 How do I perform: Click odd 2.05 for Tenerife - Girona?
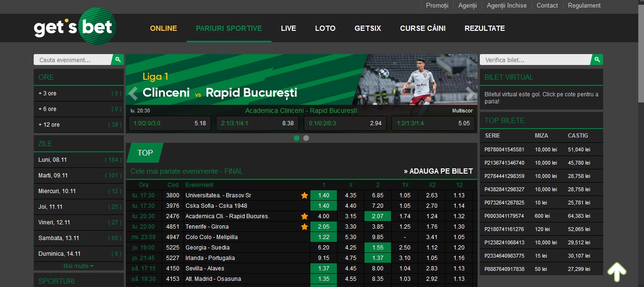point(324,227)
